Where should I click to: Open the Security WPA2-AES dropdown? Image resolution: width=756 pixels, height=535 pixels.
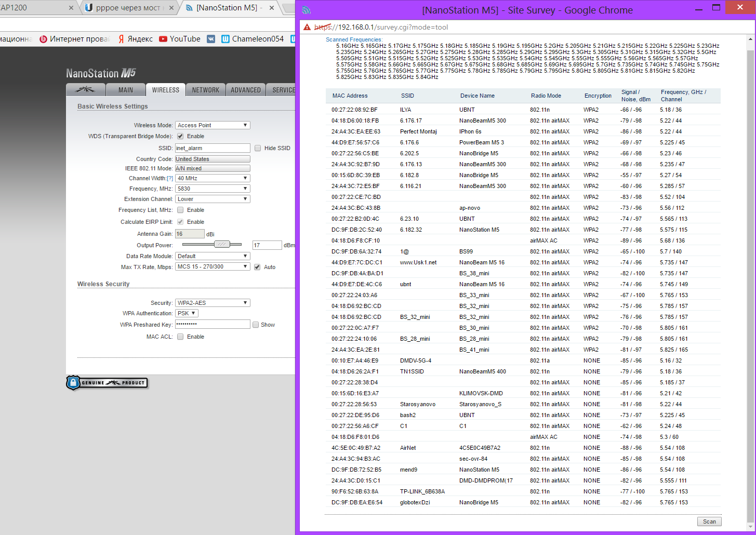213,303
